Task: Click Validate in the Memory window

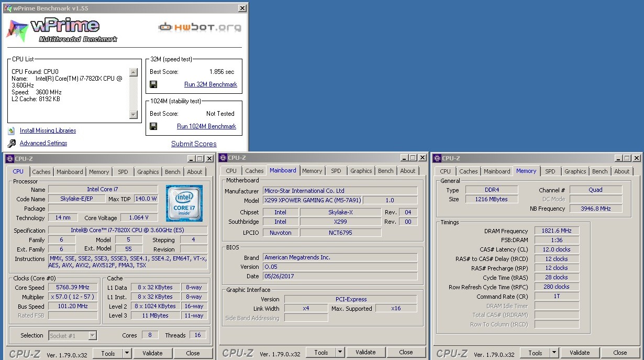Action: 580,353
